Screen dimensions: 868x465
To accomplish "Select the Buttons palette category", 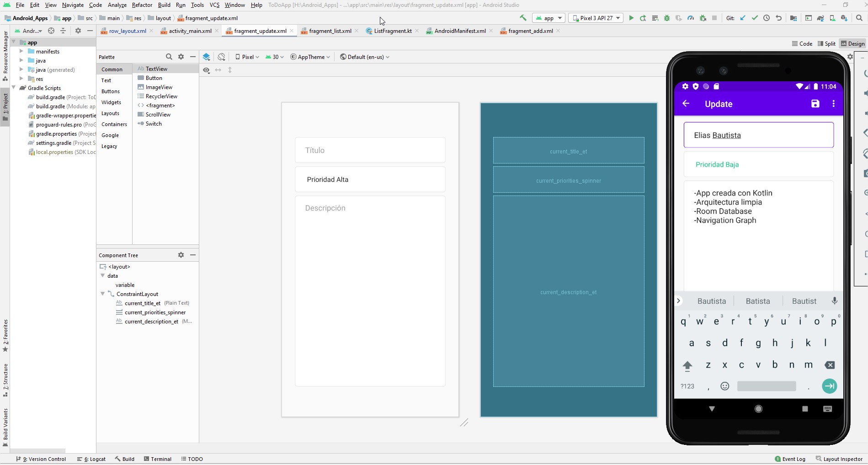I will [x=111, y=91].
